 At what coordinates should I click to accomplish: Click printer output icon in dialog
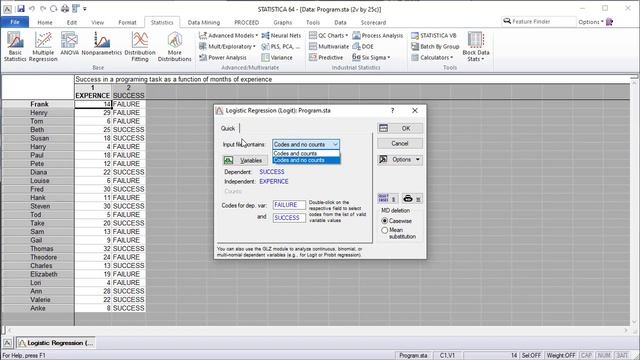click(412, 199)
